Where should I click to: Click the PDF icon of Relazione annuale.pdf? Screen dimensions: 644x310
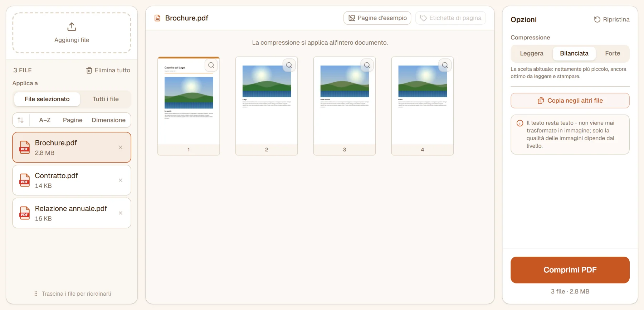pos(24,213)
